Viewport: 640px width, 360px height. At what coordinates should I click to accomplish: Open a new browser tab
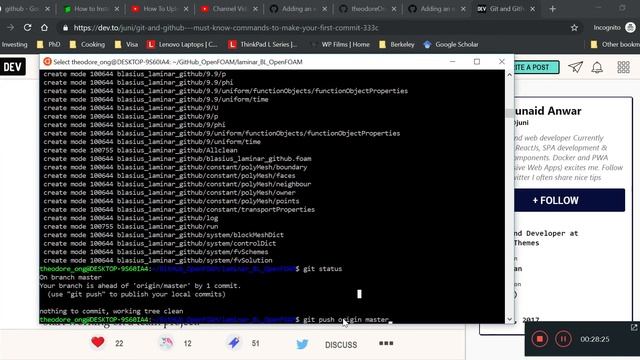pos(553,9)
